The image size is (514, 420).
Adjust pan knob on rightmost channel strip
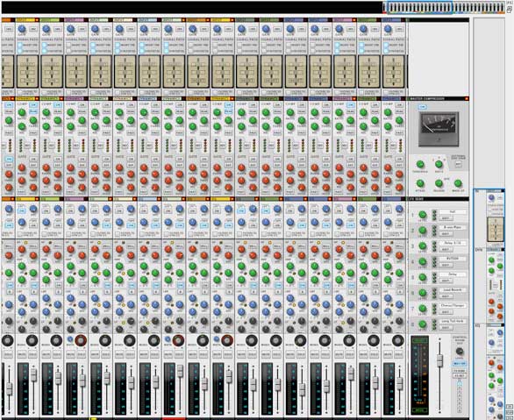pyautogui.click(x=398, y=341)
